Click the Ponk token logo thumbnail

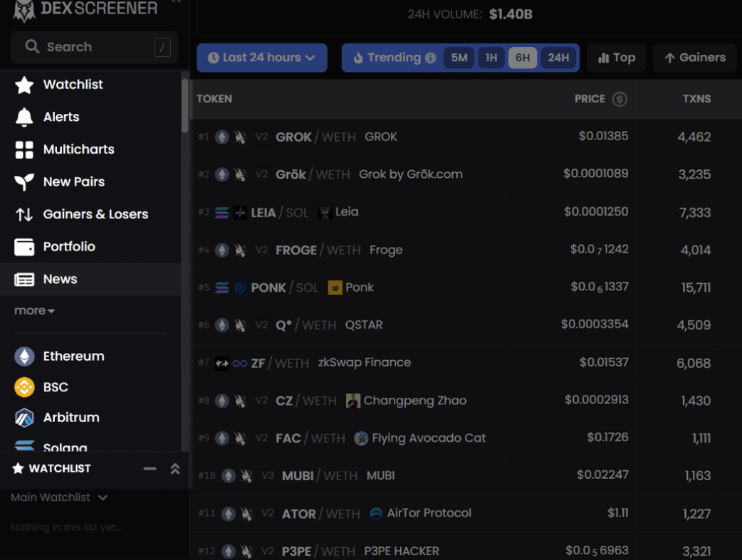point(335,287)
